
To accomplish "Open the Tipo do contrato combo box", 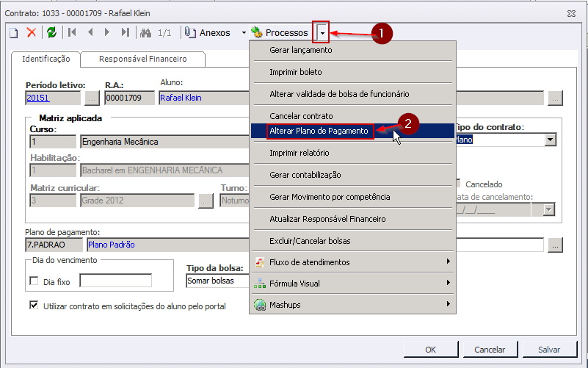I will pos(549,140).
